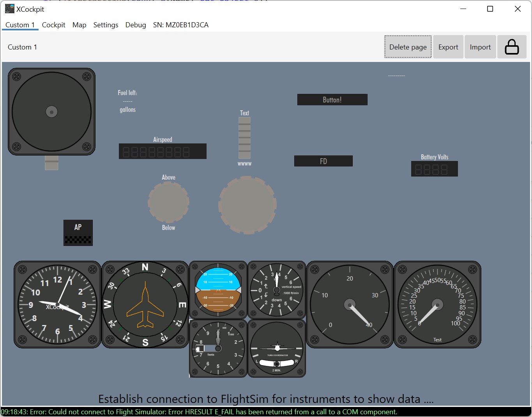Switch to the Cockpit tab
532x417 pixels.
pyautogui.click(x=54, y=25)
